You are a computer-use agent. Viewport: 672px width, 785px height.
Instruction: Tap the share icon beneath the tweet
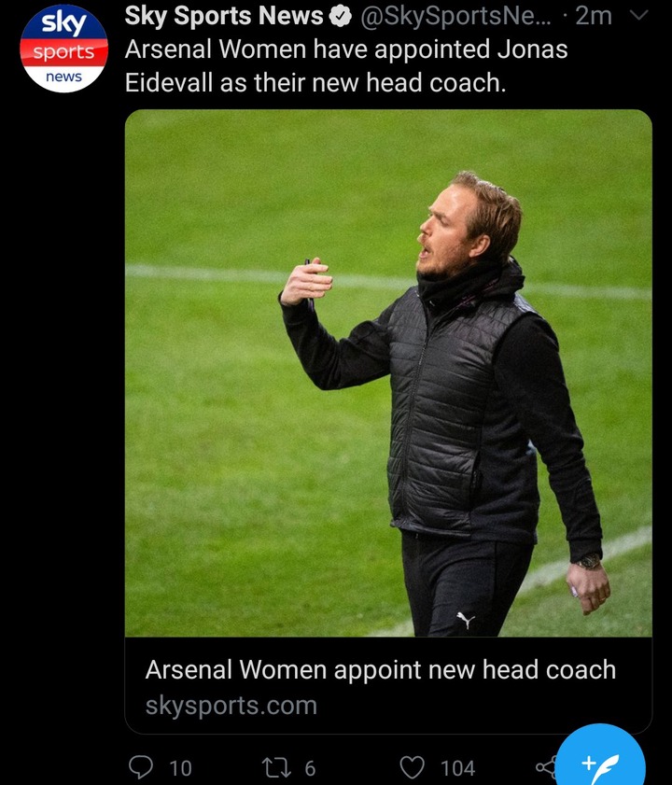tap(546, 767)
